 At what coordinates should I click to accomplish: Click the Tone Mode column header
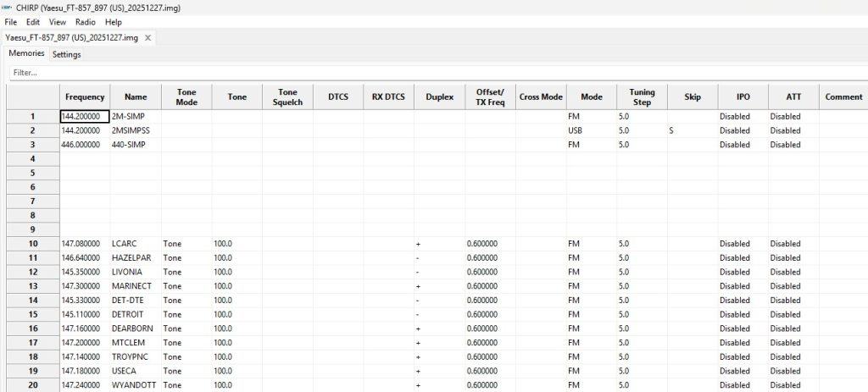pos(186,97)
